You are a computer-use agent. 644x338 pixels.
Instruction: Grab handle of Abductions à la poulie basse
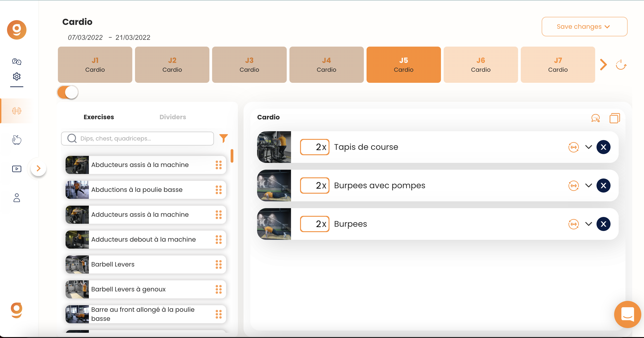coord(219,190)
